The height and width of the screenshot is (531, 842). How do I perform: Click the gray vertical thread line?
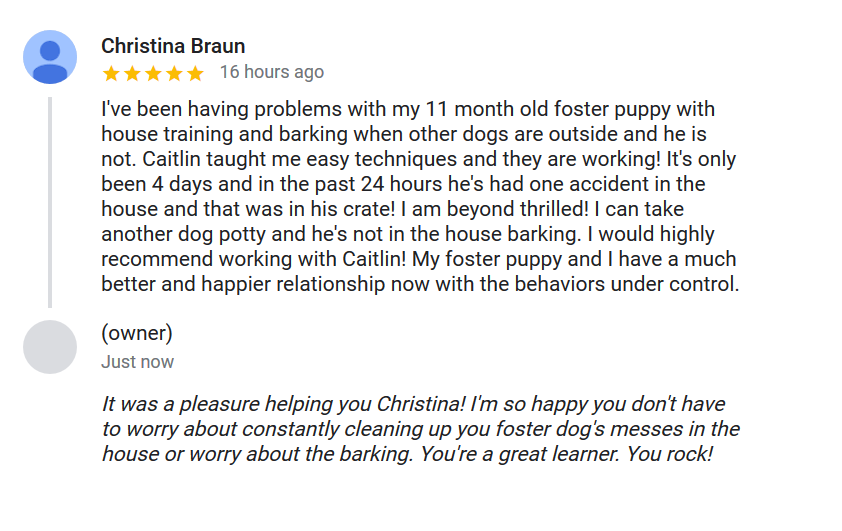tap(50, 202)
